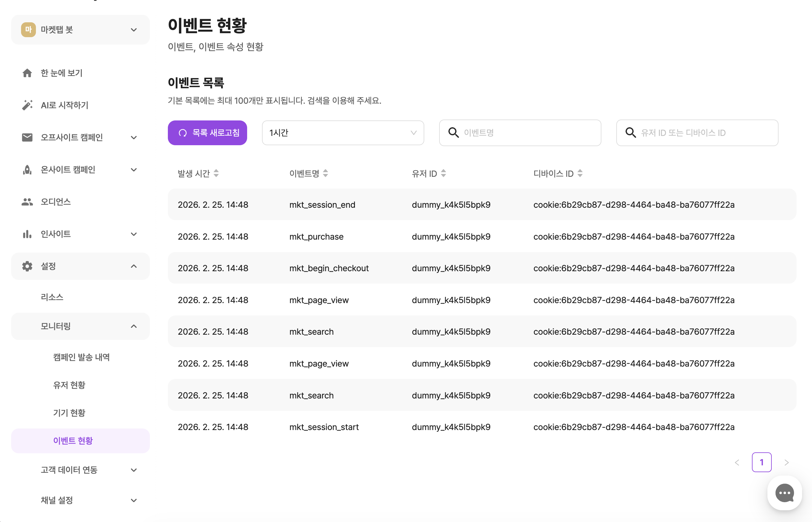The width and height of the screenshot is (812, 522).
Task: Click the gear icon for 설정
Action: 27,266
